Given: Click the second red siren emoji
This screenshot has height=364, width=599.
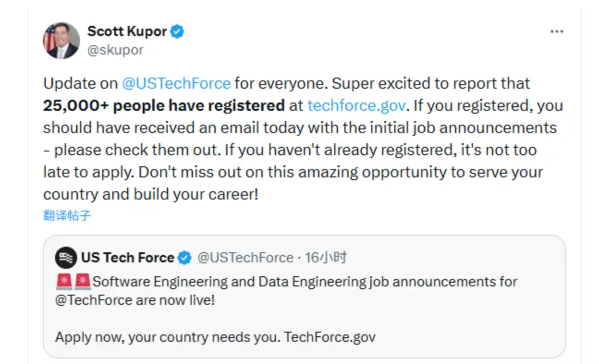Looking at the screenshot, I should click(x=83, y=281).
